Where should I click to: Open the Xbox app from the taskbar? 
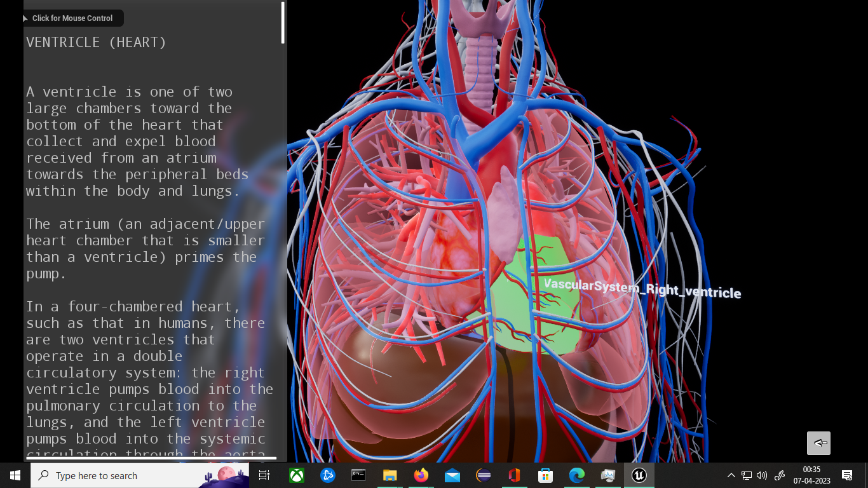pos(296,475)
